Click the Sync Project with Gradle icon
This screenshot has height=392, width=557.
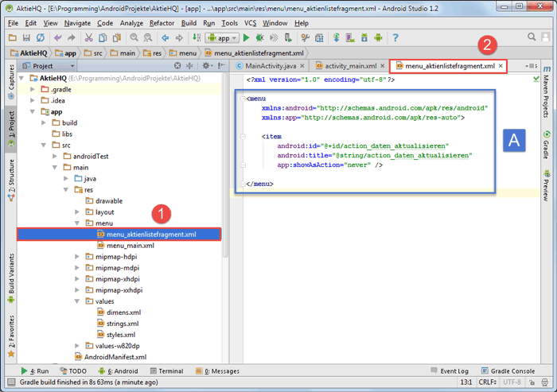[337, 37]
